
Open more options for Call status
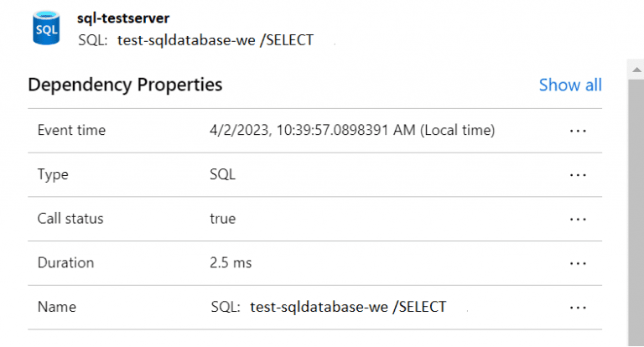click(x=577, y=219)
